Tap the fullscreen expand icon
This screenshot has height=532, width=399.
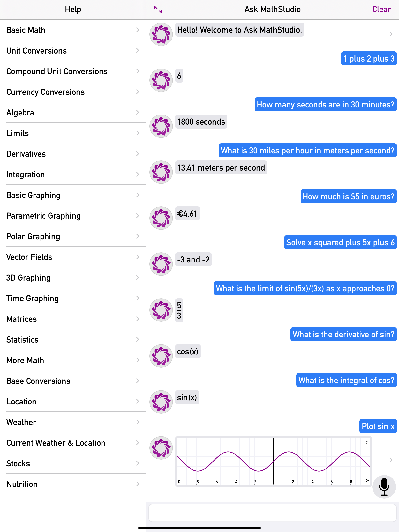pyautogui.click(x=158, y=9)
